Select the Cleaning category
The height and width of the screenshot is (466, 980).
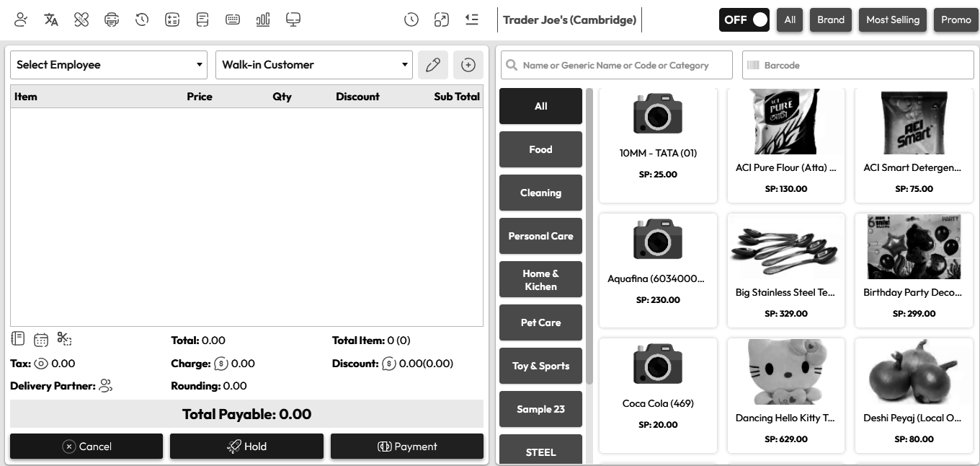540,193
